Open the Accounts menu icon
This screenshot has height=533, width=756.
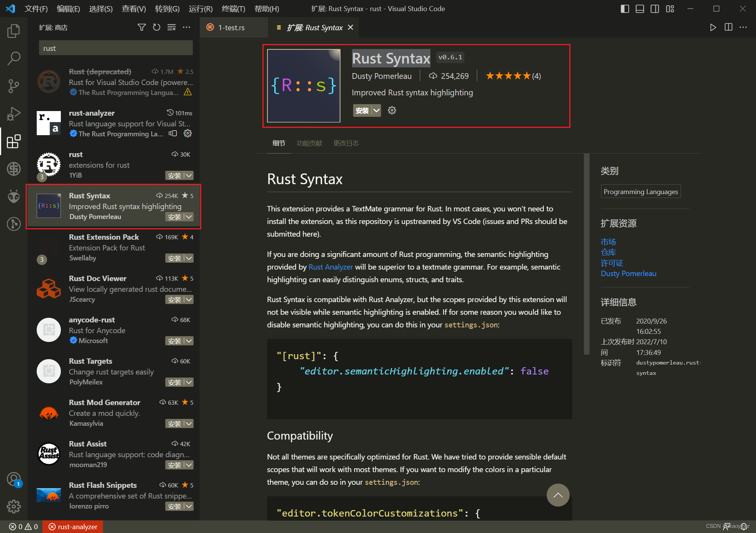point(14,479)
